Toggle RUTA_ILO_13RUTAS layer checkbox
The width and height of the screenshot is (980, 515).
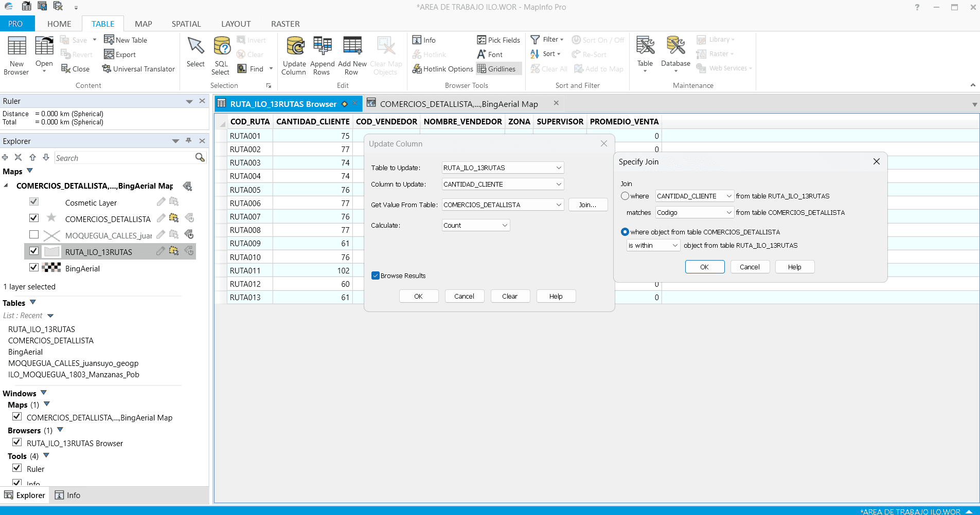pos(34,251)
